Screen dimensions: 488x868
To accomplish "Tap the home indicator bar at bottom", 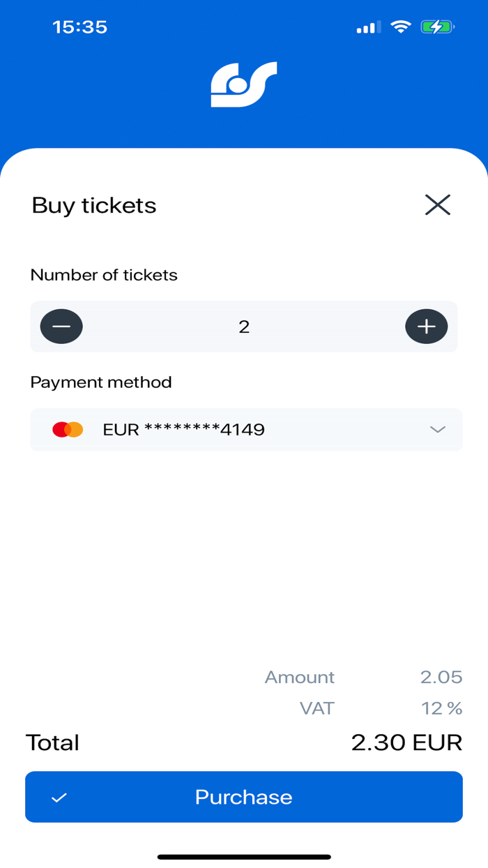I will pos(244,856).
